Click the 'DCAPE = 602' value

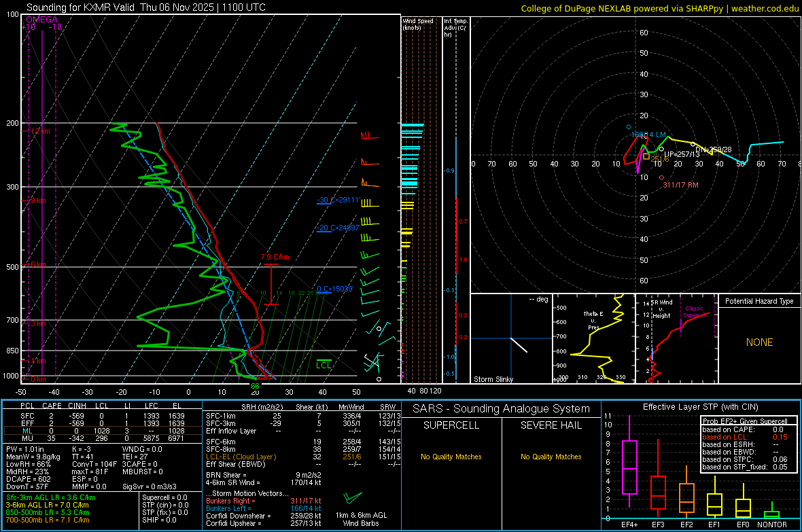click(29, 479)
